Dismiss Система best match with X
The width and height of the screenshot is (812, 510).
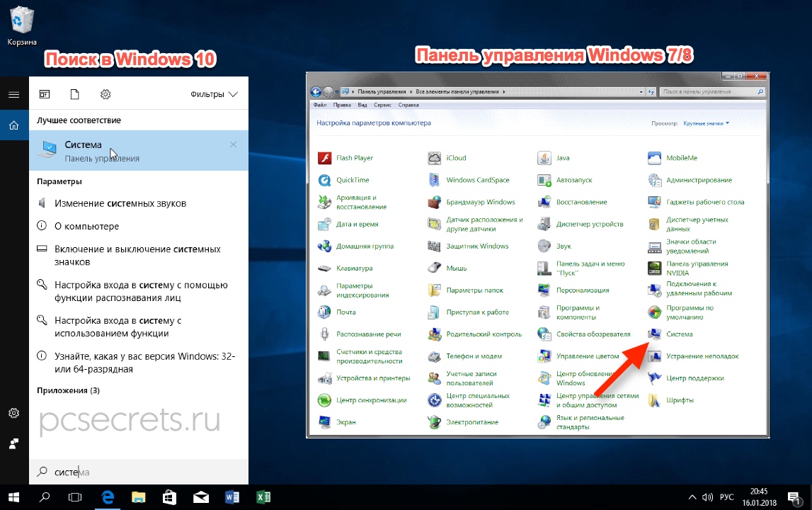coord(234,144)
